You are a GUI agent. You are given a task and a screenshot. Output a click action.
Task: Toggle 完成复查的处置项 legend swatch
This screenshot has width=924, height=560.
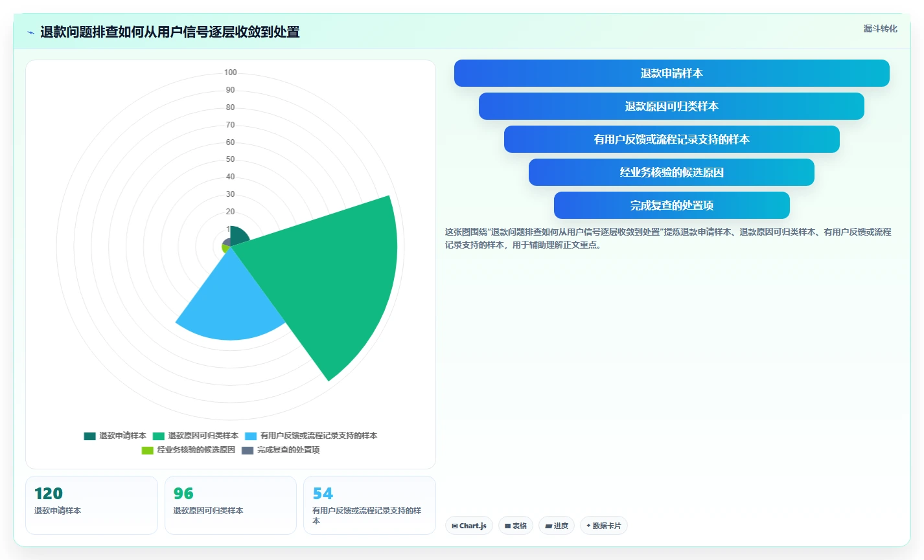[x=248, y=451]
